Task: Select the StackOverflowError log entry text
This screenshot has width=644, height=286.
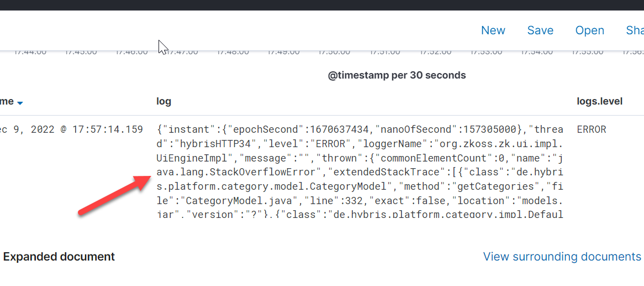Action: (x=360, y=173)
